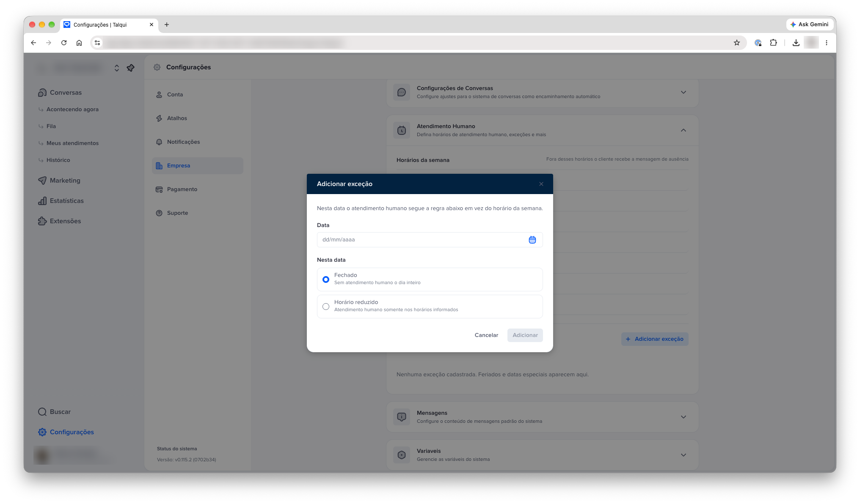Go to Empresa settings

(x=198, y=166)
